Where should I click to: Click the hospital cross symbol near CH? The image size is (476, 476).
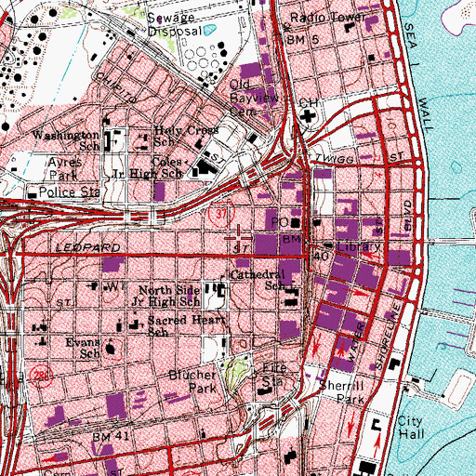309,116
